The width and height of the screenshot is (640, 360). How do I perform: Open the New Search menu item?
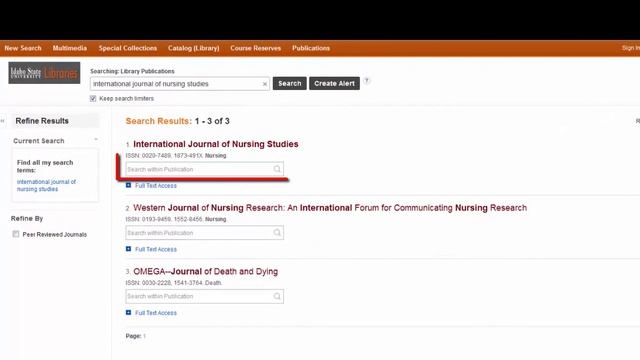23,48
